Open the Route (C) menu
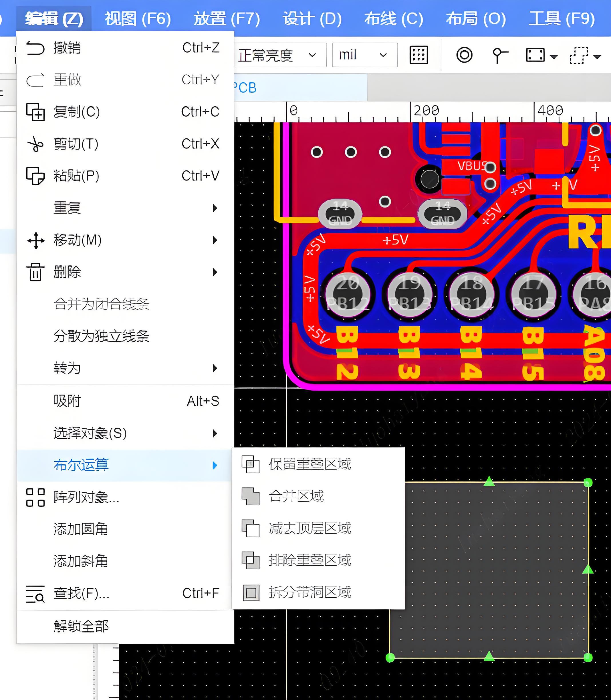This screenshot has height=700, width=611. (x=394, y=19)
